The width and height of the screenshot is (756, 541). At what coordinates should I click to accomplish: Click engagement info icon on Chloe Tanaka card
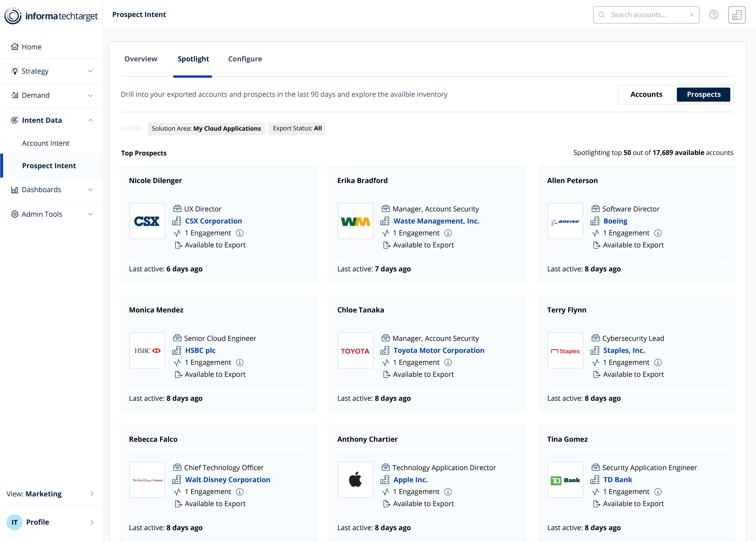[x=448, y=362]
